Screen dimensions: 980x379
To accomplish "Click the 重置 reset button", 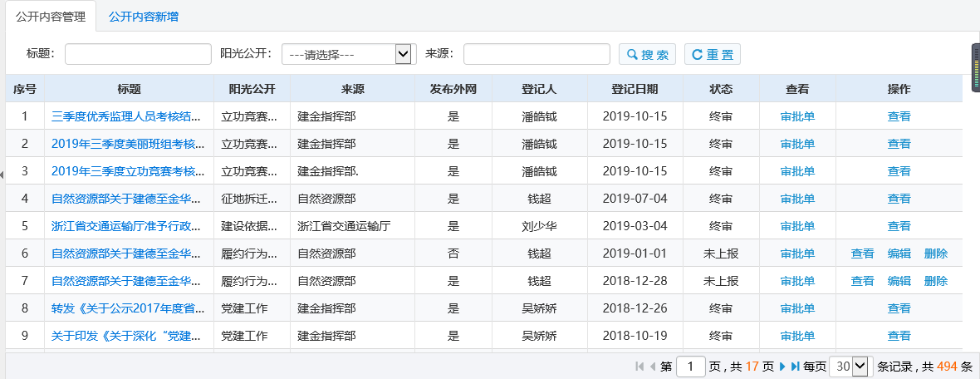I will tap(712, 55).
